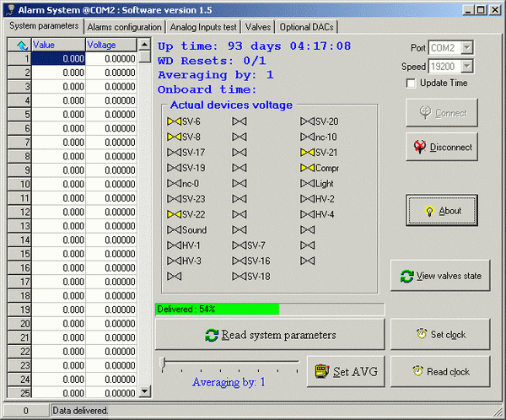The height and width of the screenshot is (420, 506).
Task: Open the Alarms configuration tab
Action: 124,27
